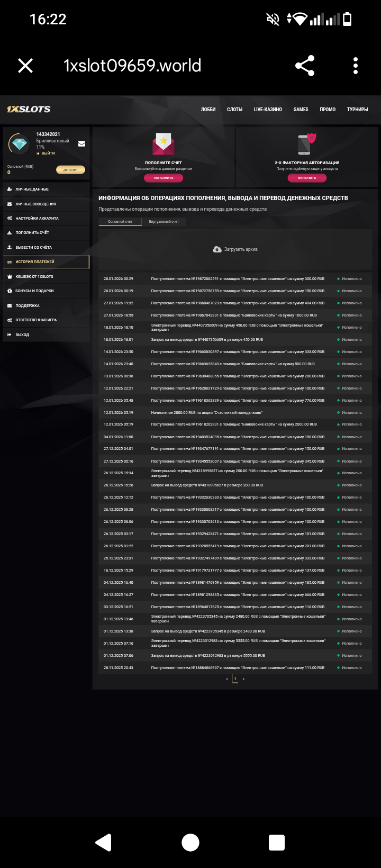Open Пополнить счёт sidebar item
381x868 pixels.
coord(46,233)
